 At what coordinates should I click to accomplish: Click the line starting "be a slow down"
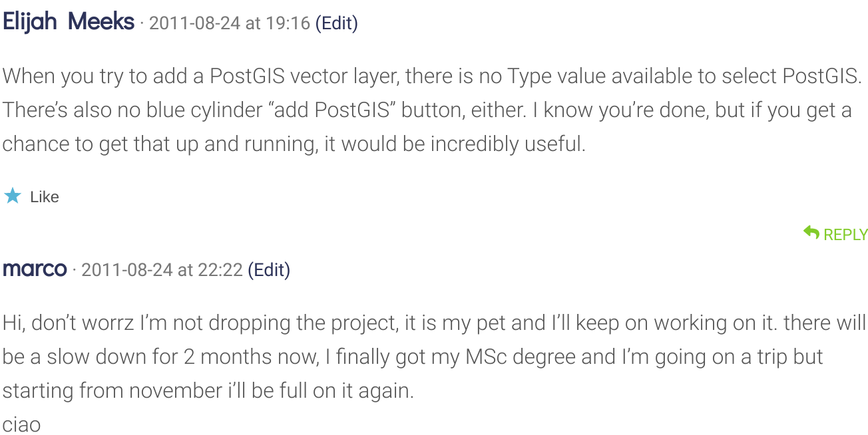point(413,357)
